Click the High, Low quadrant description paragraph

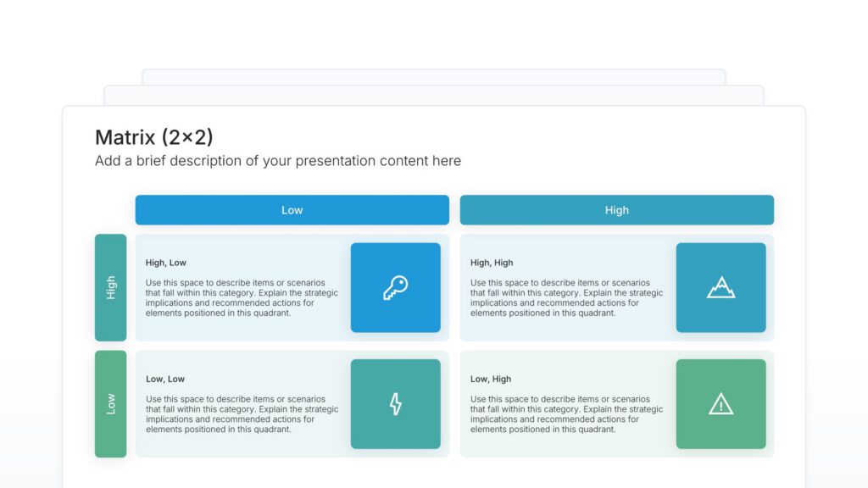point(242,298)
